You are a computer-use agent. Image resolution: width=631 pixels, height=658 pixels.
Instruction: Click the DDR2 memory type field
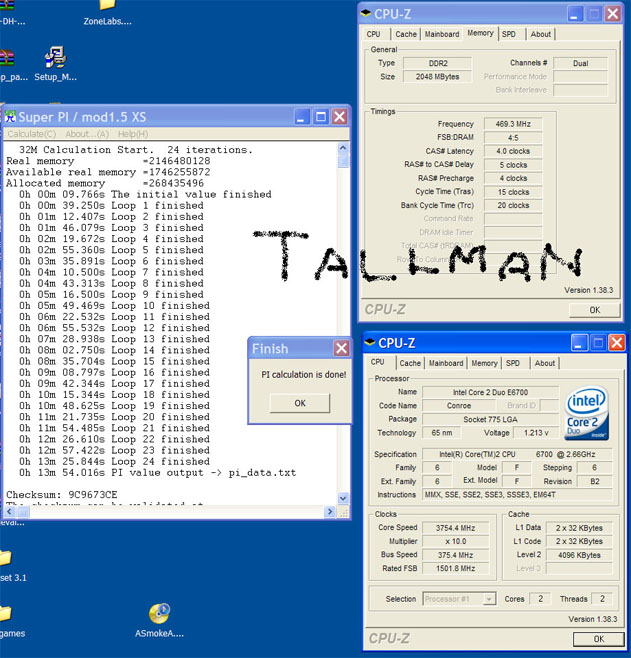[438, 63]
